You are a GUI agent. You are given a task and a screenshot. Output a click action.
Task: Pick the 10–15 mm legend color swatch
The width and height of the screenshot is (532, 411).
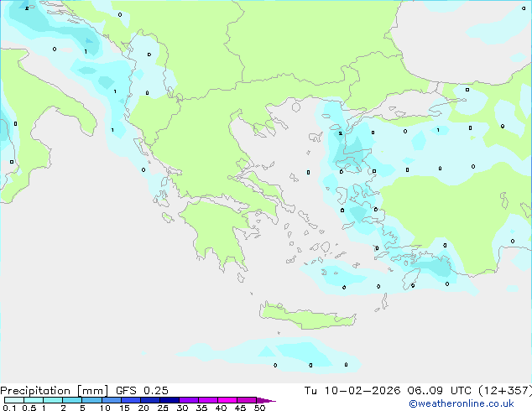point(111,400)
